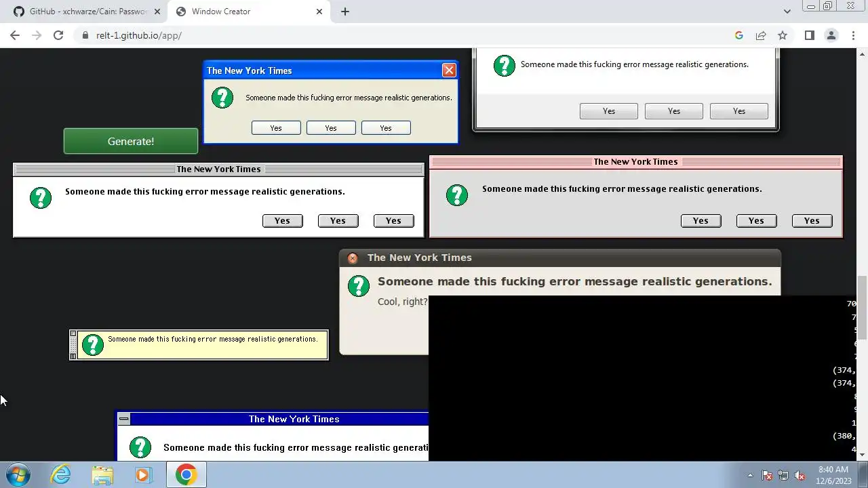
Task: Click the leftmost Yes in the XP-style dialog
Action: coord(276,128)
